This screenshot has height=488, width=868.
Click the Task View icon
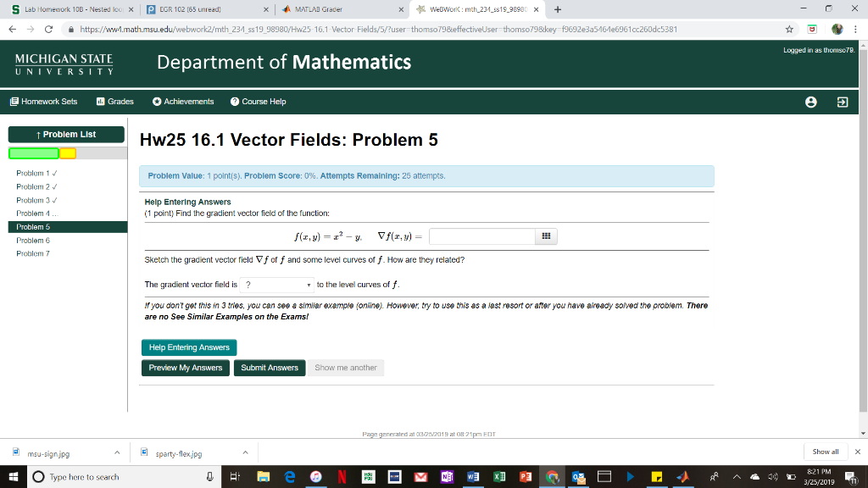235,476
